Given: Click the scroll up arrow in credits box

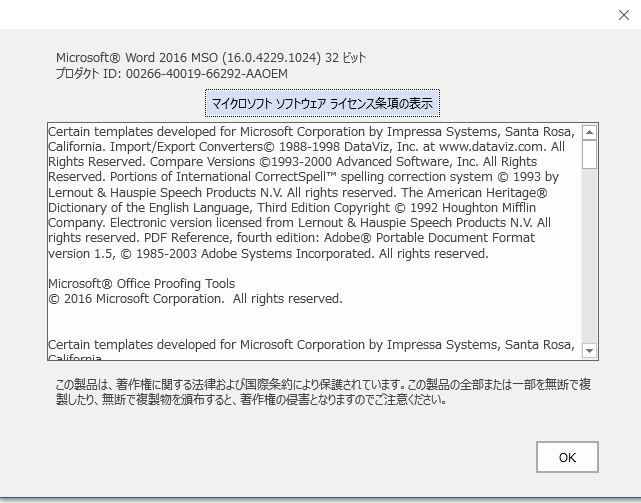Looking at the screenshot, I should (x=589, y=132).
